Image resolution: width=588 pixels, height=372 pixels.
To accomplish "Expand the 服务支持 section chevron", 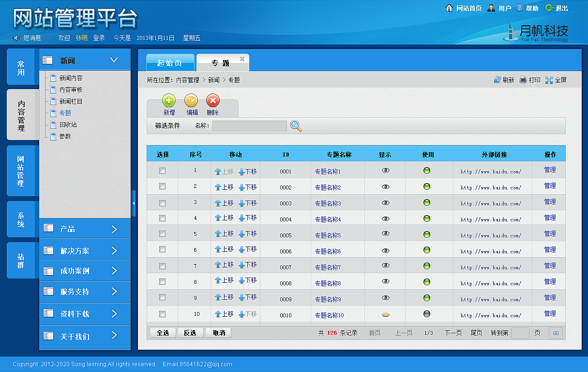I will [115, 292].
